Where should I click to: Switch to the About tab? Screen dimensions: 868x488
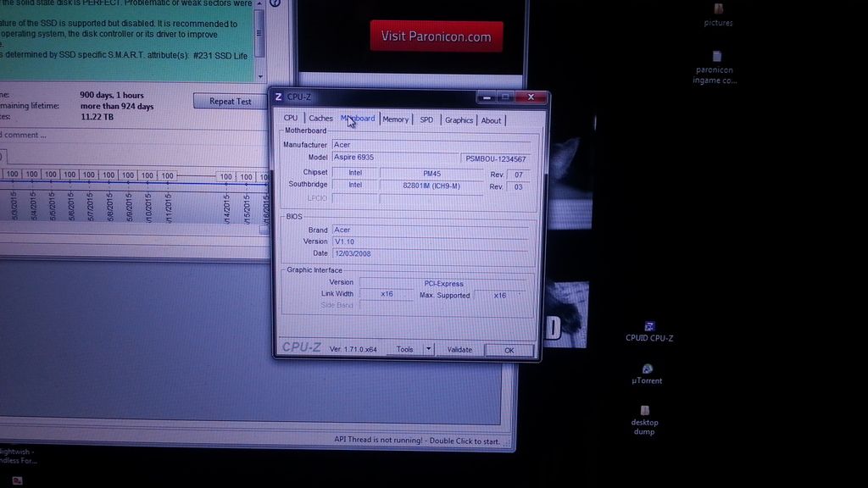[x=491, y=120]
